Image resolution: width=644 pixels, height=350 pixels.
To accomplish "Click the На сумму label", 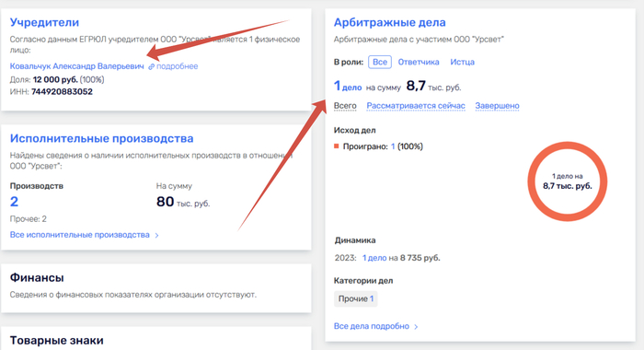I will 174,186.
